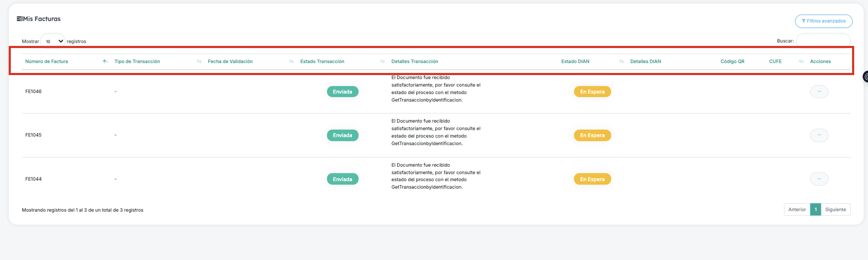The height and width of the screenshot is (260, 868).
Task: Open the Filtros avanzados filter button
Action: coord(824,21)
